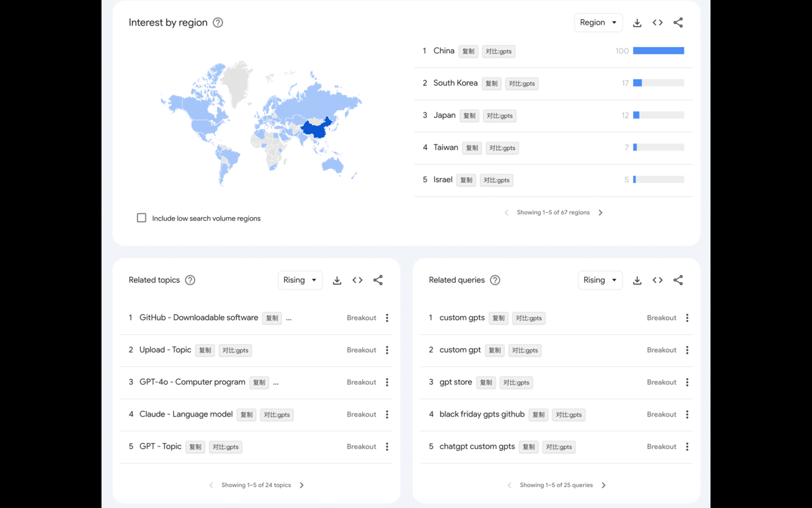Viewport: 812px width, 508px height.
Task: Open embed code for Interest by region chart
Action: [x=657, y=22]
